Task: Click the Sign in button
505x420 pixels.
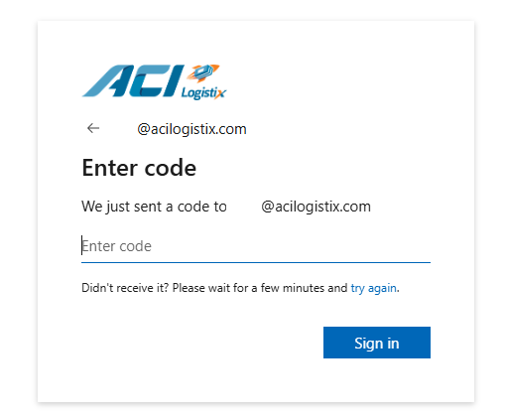Action: pos(377,343)
